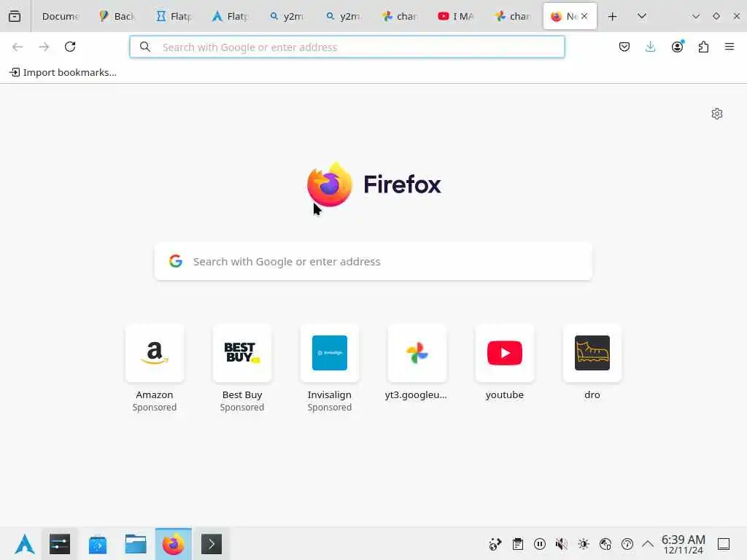Open Discover software store taskbar icon
This screenshot has width=747, height=560.
[98, 544]
